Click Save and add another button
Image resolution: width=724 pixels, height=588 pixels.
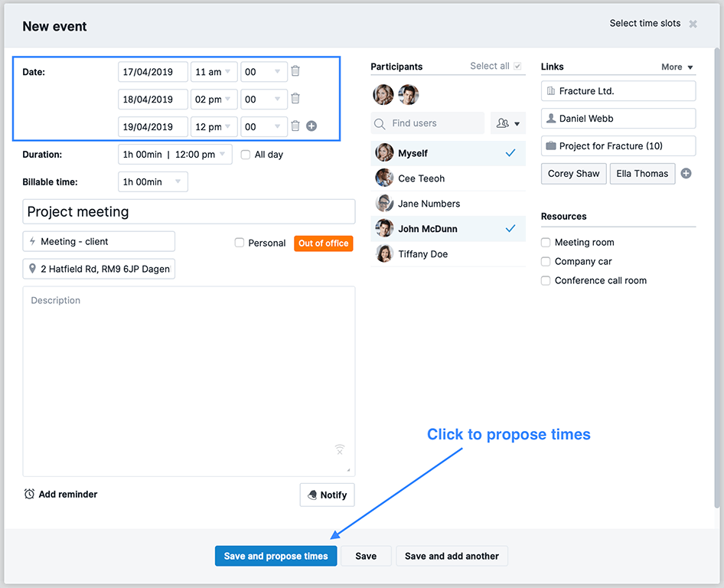452,556
